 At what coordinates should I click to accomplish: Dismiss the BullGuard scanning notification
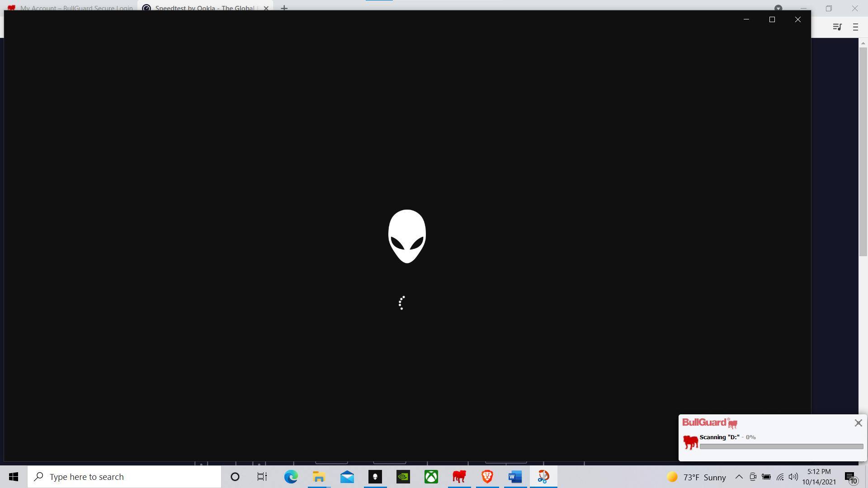click(858, 423)
